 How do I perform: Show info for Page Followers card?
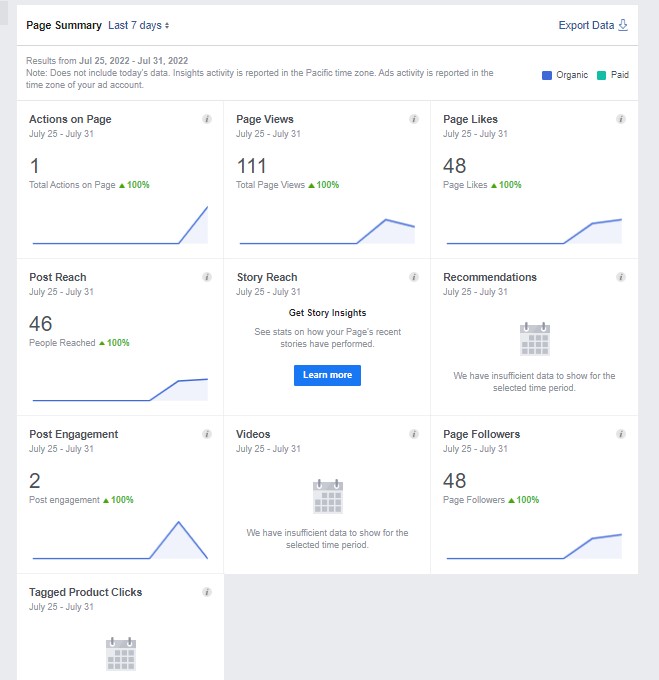coord(621,434)
